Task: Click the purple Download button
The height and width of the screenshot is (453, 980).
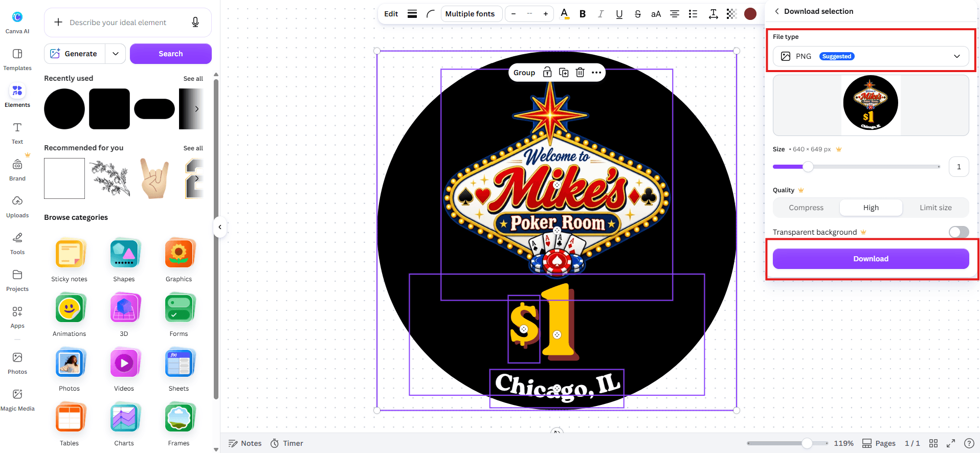Action: point(871,259)
